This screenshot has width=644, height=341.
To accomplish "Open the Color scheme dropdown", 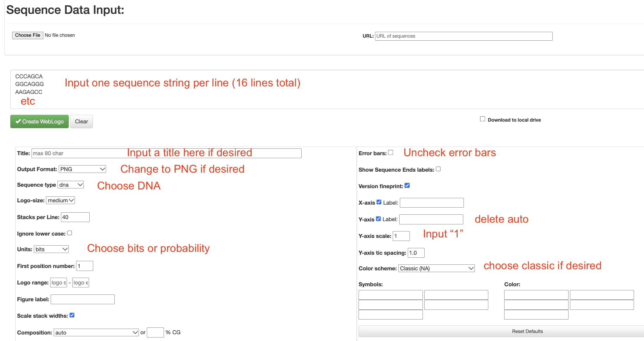I will [436, 268].
